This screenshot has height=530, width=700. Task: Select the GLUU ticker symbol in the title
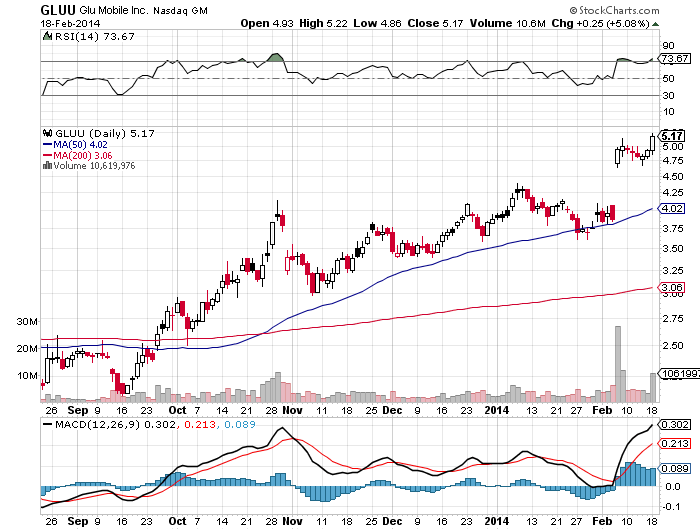pos(58,10)
